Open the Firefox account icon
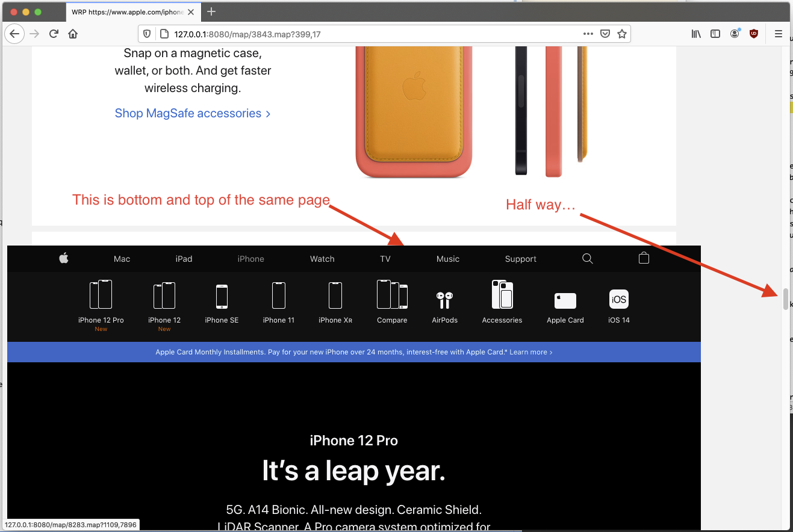793x532 pixels. click(735, 34)
